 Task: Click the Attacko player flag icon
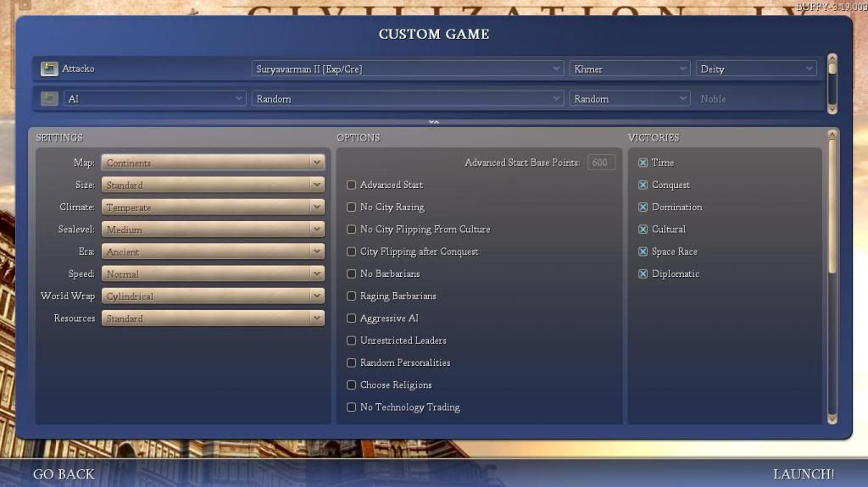tap(48, 69)
